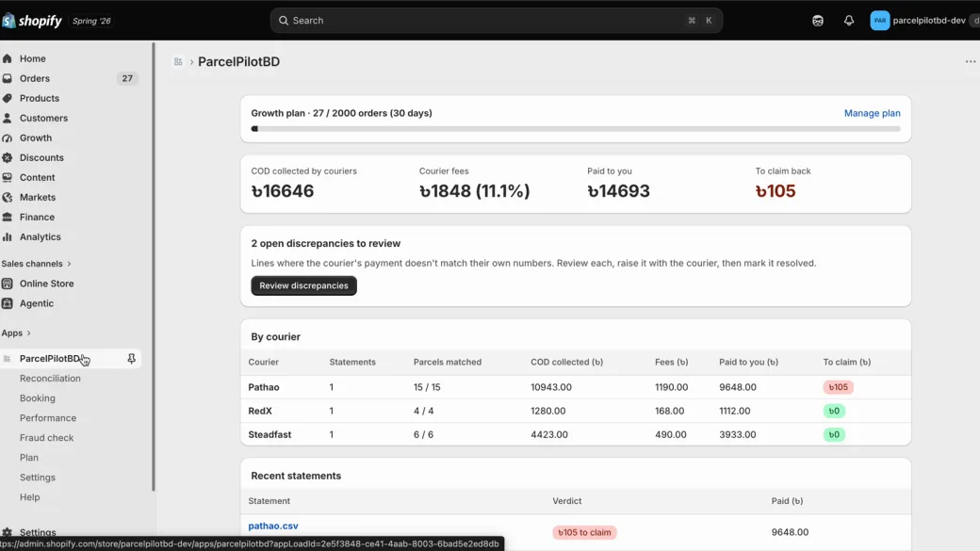Open the Booking page
980x551 pixels.
pos(38,397)
